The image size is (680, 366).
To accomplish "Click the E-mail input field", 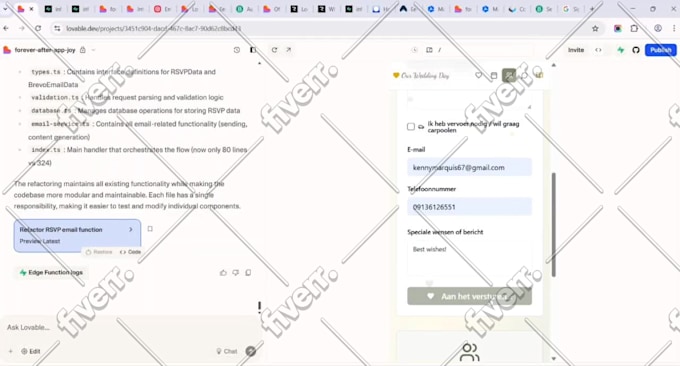I will 469,167.
